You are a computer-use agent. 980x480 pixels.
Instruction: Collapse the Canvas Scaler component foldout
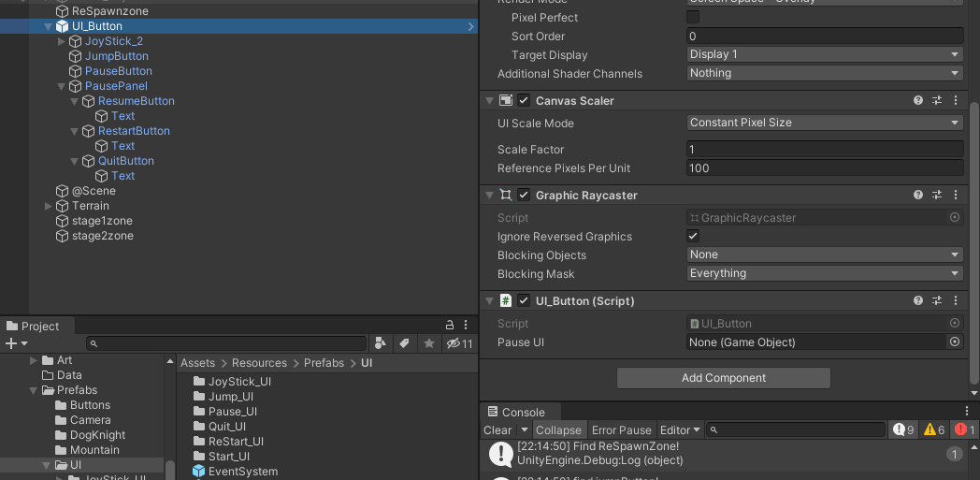point(490,100)
